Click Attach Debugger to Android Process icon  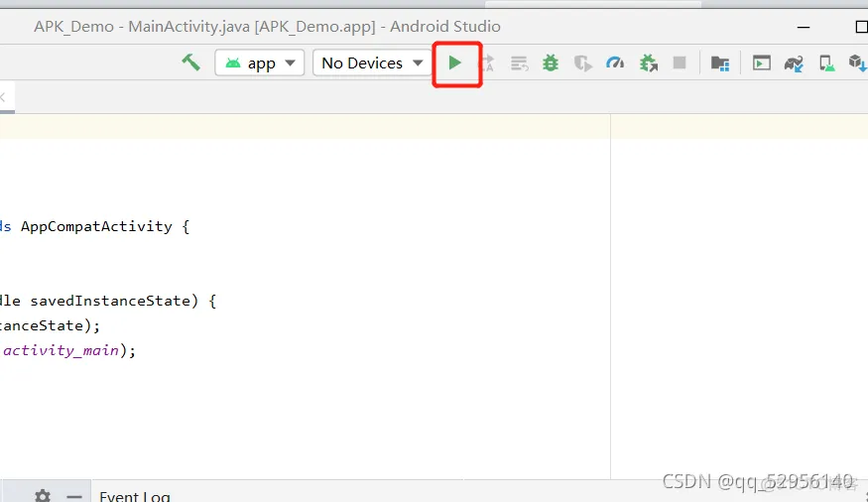pos(648,63)
